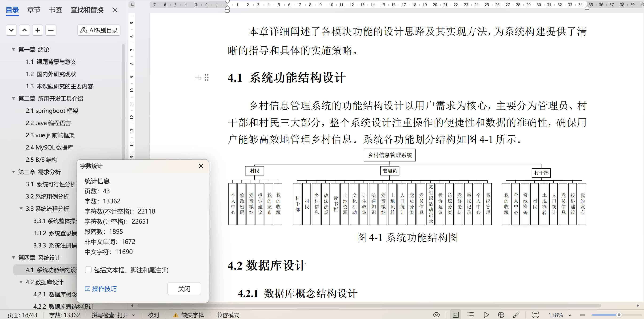The image size is (644, 319).
Task: Enable eye protection mode in the status bar
Action: coord(436,315)
